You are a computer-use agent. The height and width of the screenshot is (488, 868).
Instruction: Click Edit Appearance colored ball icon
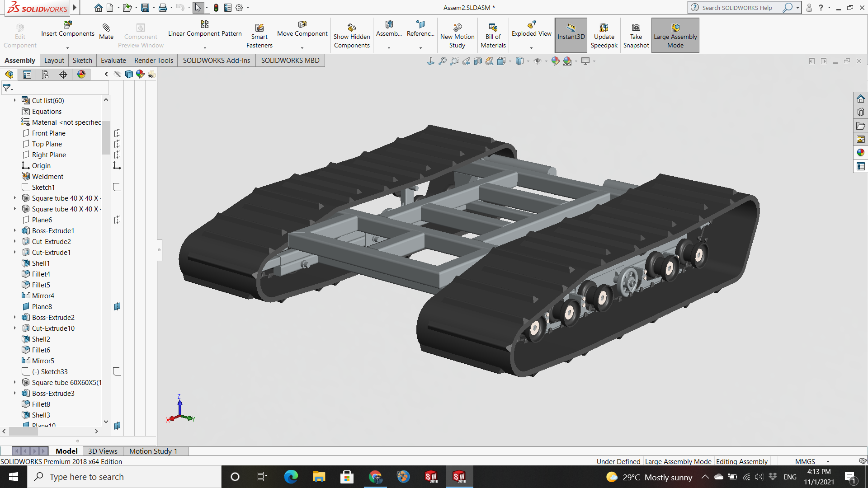555,61
